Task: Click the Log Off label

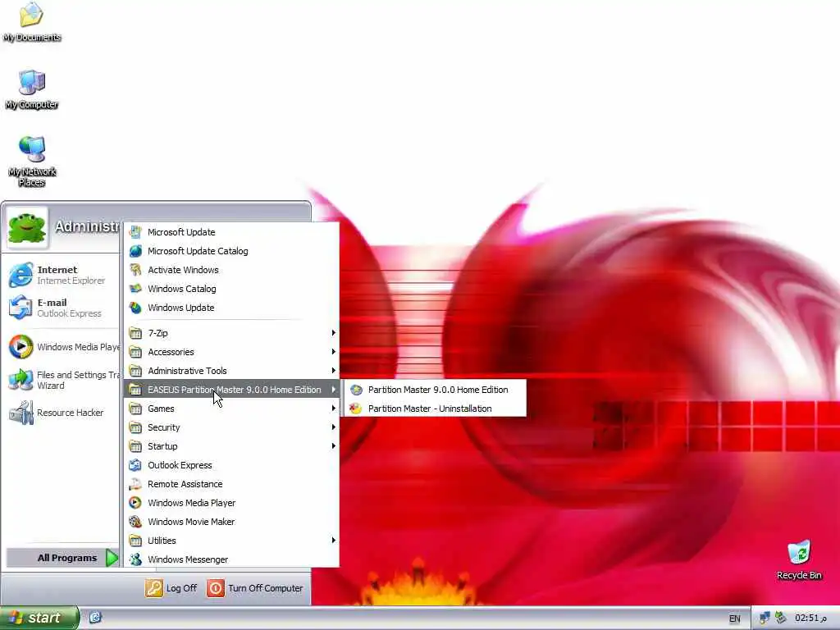Action: click(x=181, y=588)
